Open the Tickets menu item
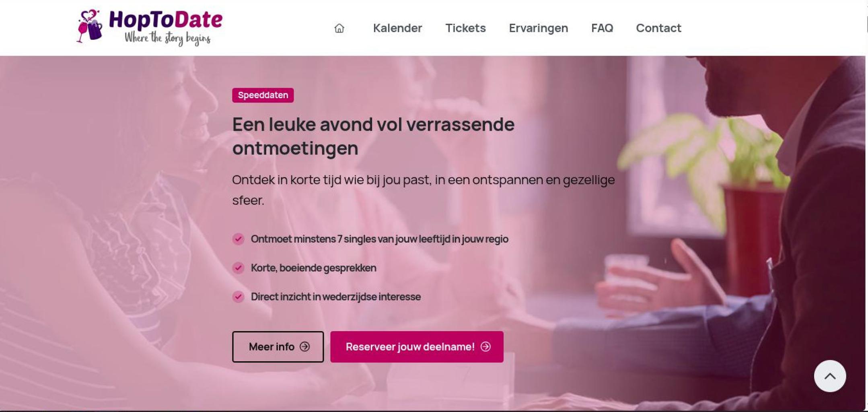Viewport: 868px width, 412px height. [465, 28]
